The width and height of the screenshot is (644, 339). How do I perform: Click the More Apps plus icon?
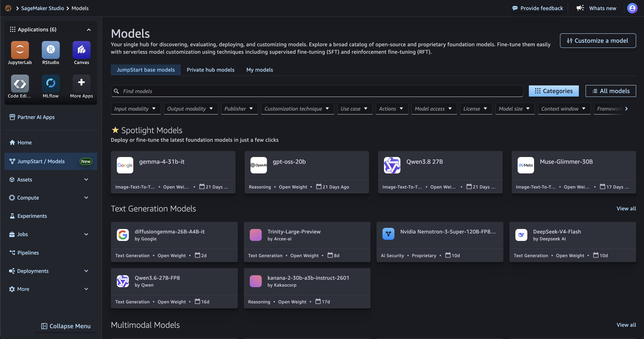pos(82,83)
